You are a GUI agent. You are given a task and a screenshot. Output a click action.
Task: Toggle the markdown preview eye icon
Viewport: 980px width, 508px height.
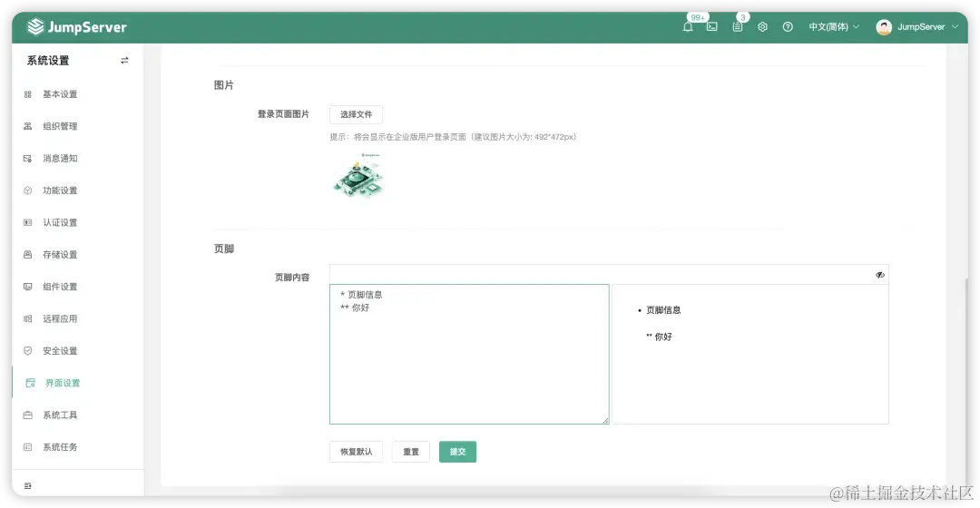pyautogui.click(x=880, y=275)
